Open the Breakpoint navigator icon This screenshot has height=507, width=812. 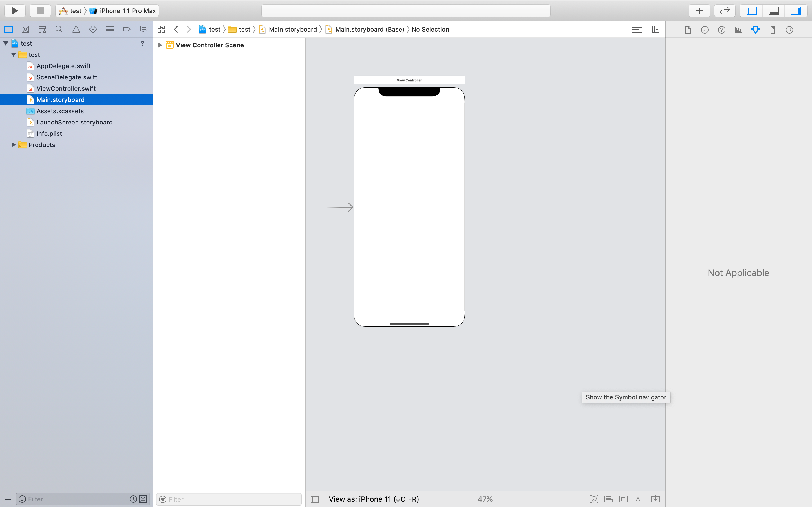(127, 30)
